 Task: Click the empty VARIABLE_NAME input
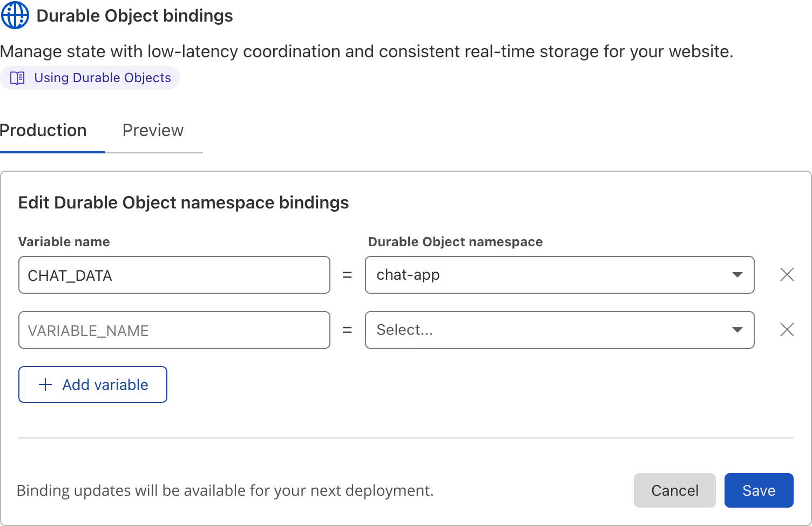[174, 330]
